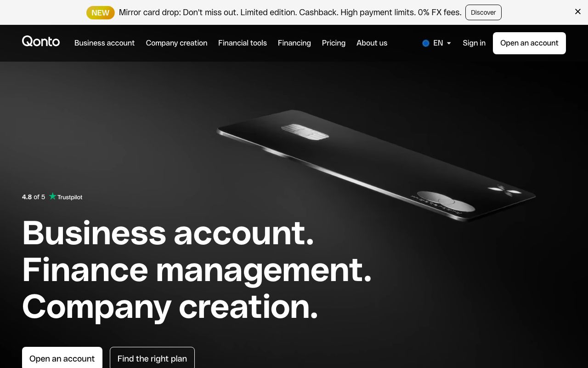Image resolution: width=588 pixels, height=368 pixels.
Task: Click the hero Open an account button
Action: (x=62, y=358)
